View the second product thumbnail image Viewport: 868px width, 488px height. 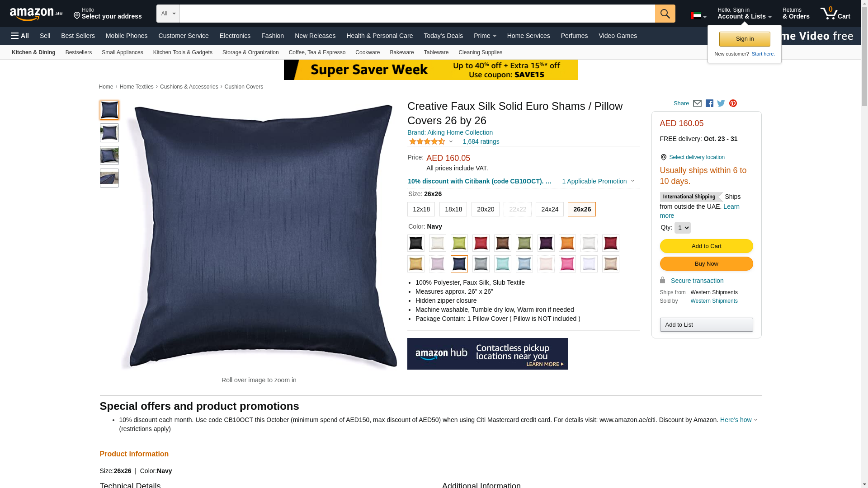pyautogui.click(x=109, y=133)
